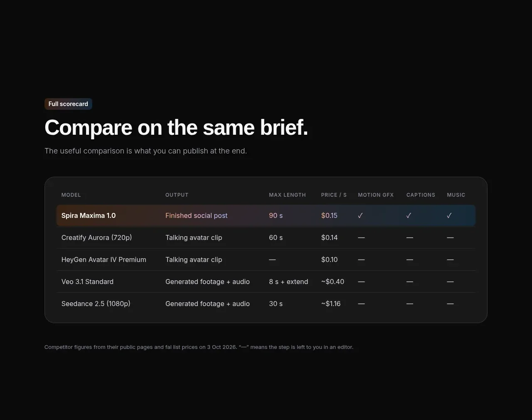Click HeyGen's max length dash
Screen dimensions: 532x420
(272, 259)
